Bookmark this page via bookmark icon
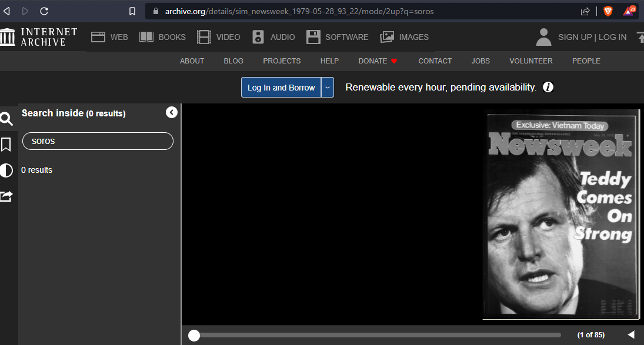The width and height of the screenshot is (644, 345). 132,11
